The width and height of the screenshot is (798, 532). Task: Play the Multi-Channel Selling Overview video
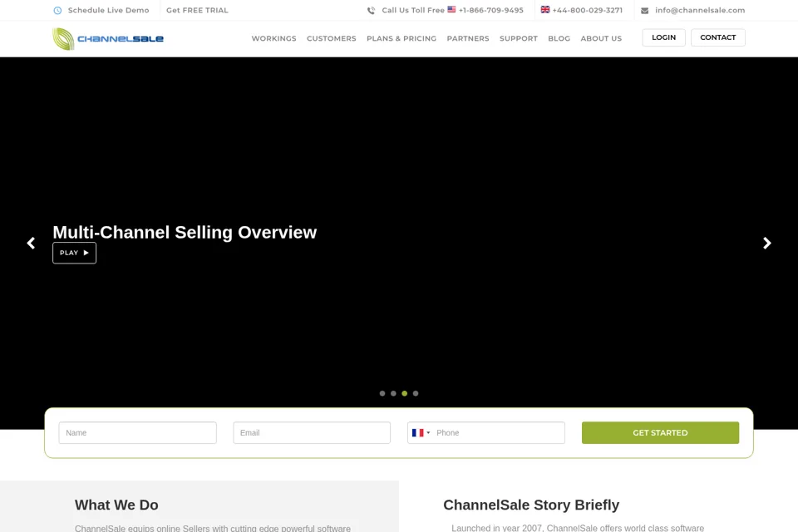pos(74,253)
